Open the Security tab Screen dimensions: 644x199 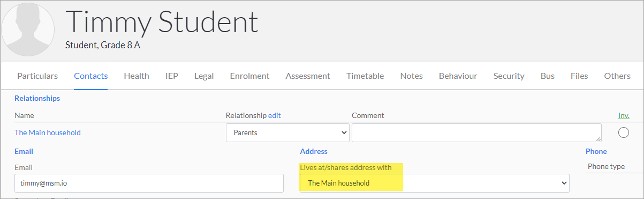(509, 76)
